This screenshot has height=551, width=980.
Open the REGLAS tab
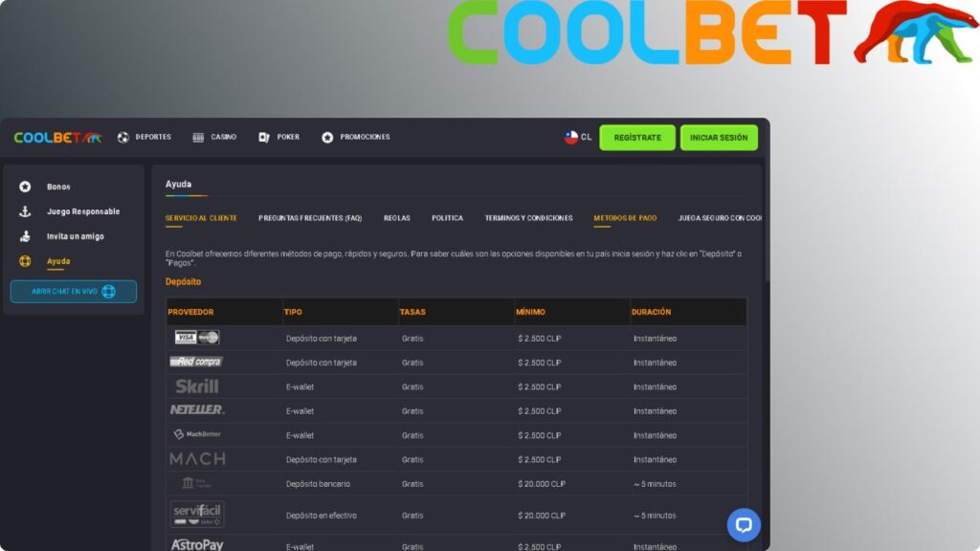[397, 217]
